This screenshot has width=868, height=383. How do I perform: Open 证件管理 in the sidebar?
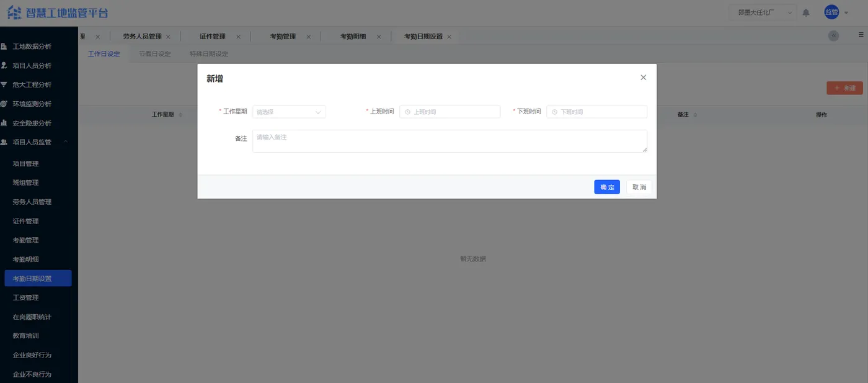pos(26,221)
